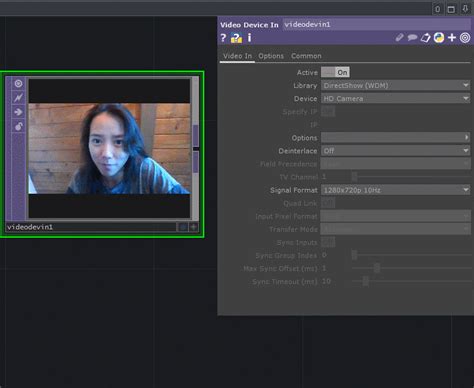The width and height of the screenshot is (474, 388).
Task: Click the videodevin1 operator name field
Action: pos(376,25)
